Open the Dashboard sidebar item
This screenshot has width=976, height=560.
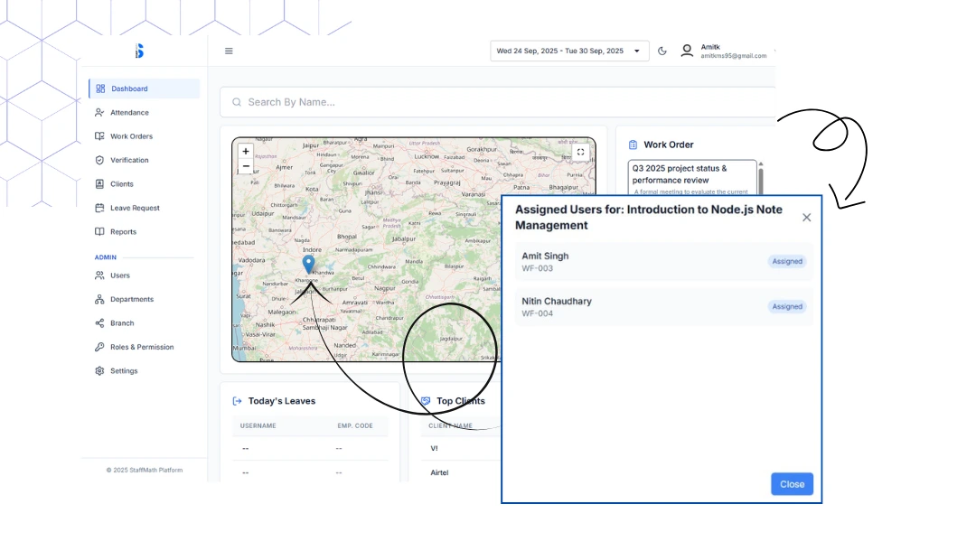point(145,89)
